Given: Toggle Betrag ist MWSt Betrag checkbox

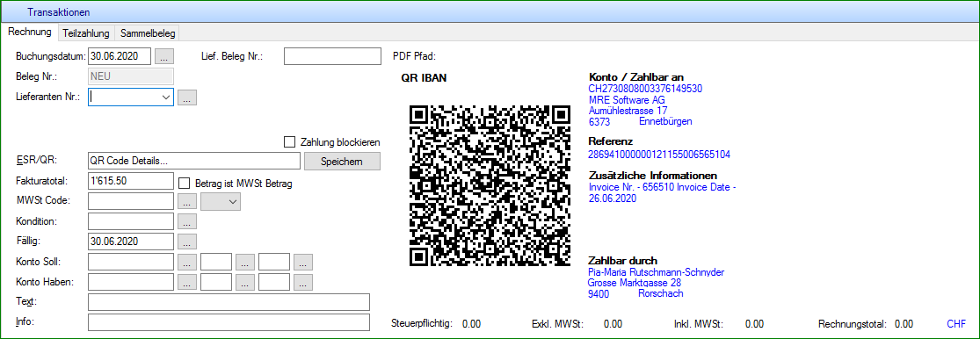Looking at the screenshot, I should [x=184, y=184].
